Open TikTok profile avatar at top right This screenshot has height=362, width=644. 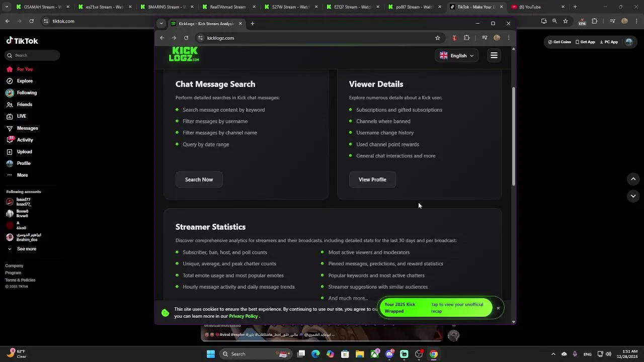point(628,42)
